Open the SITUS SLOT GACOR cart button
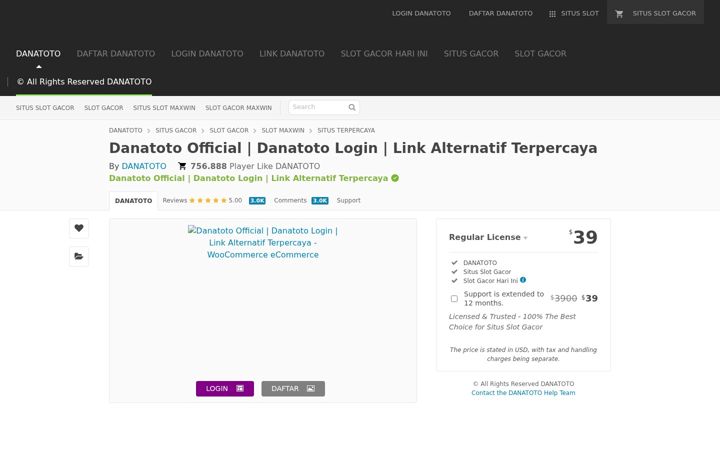Image resolution: width=720 pixels, height=450 pixels. [x=655, y=12]
